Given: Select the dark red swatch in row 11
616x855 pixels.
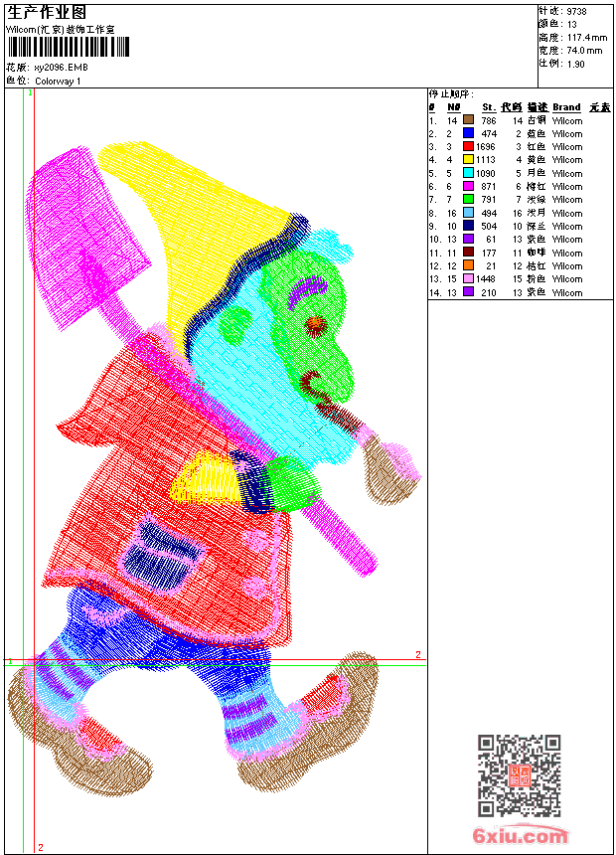Looking at the screenshot, I should [468, 253].
